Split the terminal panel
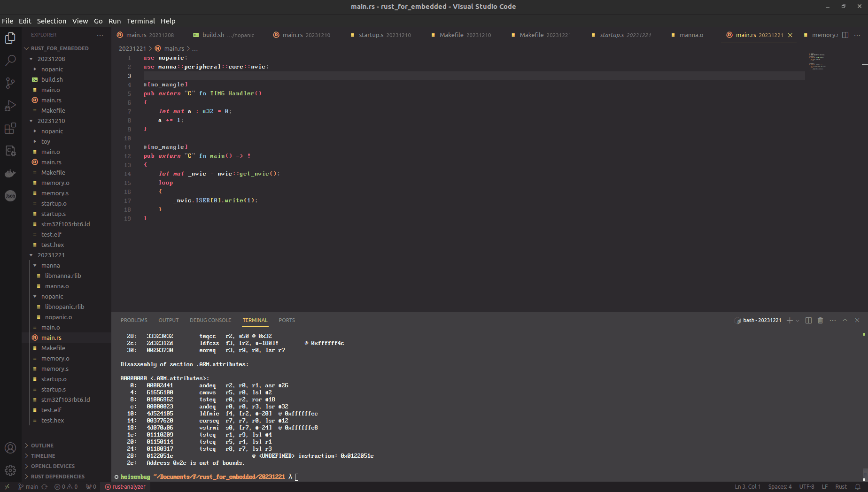 pyautogui.click(x=808, y=320)
